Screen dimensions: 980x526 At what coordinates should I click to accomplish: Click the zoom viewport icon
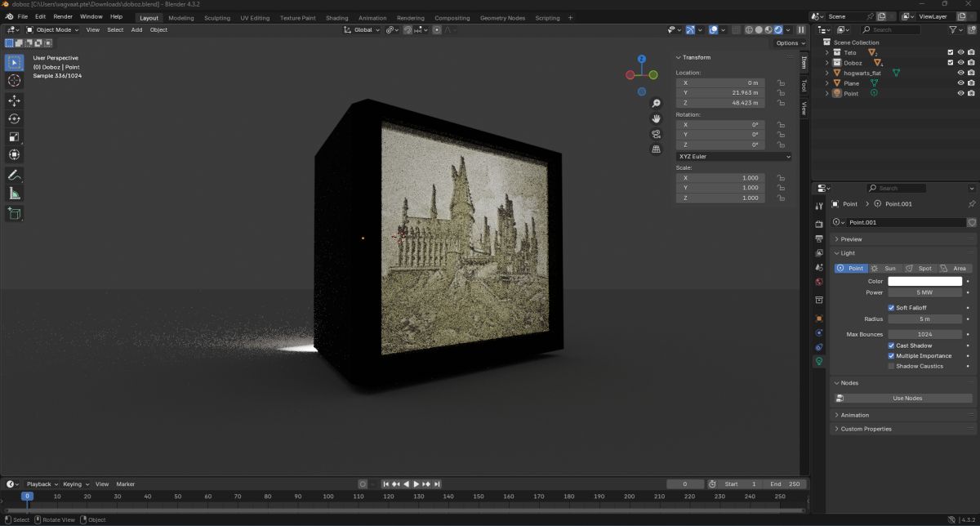656,104
